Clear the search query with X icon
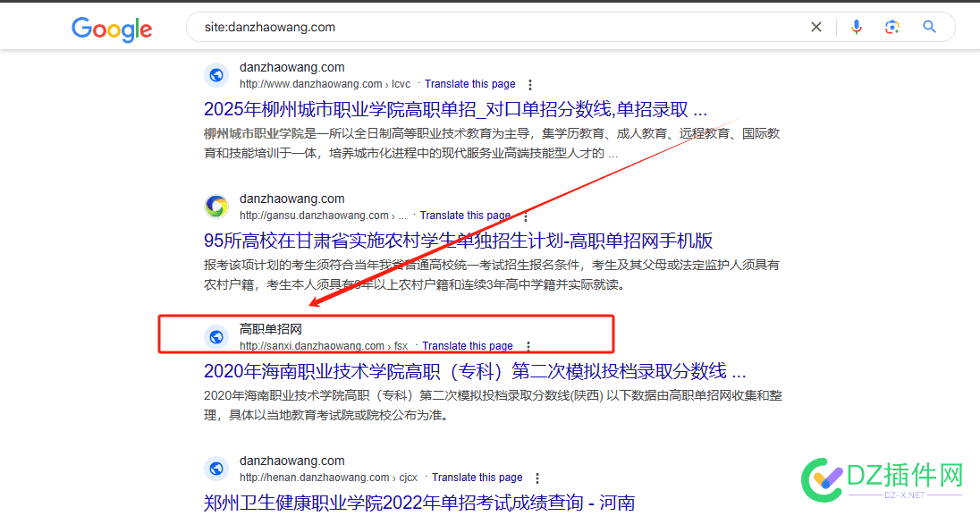Image resolution: width=980 pixels, height=516 pixels. 816,27
